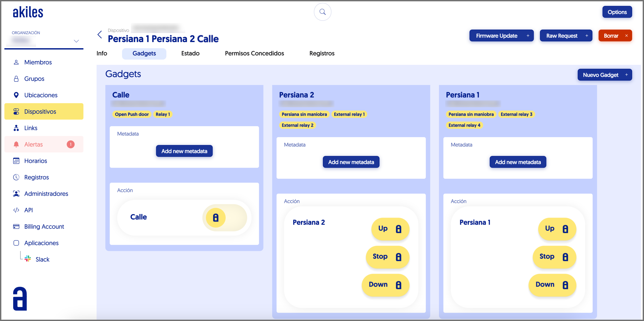Image resolution: width=644 pixels, height=321 pixels.
Task: Expand the Raw Request plus button
Action: [587, 36]
